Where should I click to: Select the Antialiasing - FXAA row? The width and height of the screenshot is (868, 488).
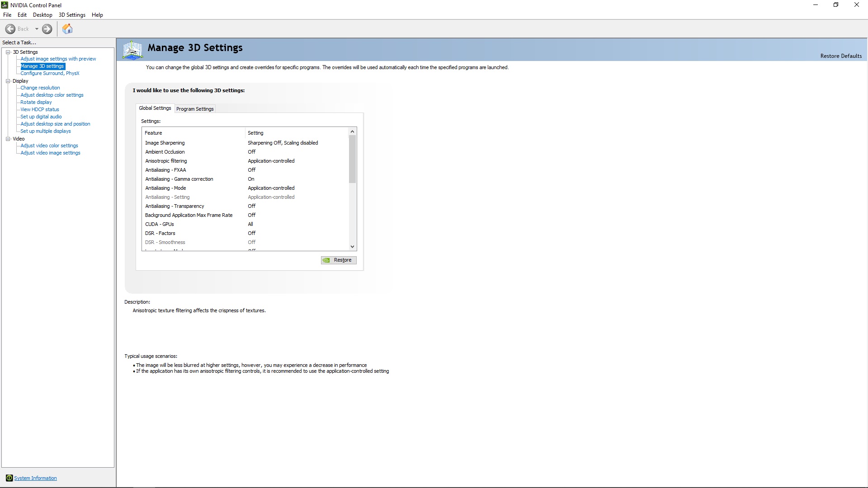click(245, 170)
